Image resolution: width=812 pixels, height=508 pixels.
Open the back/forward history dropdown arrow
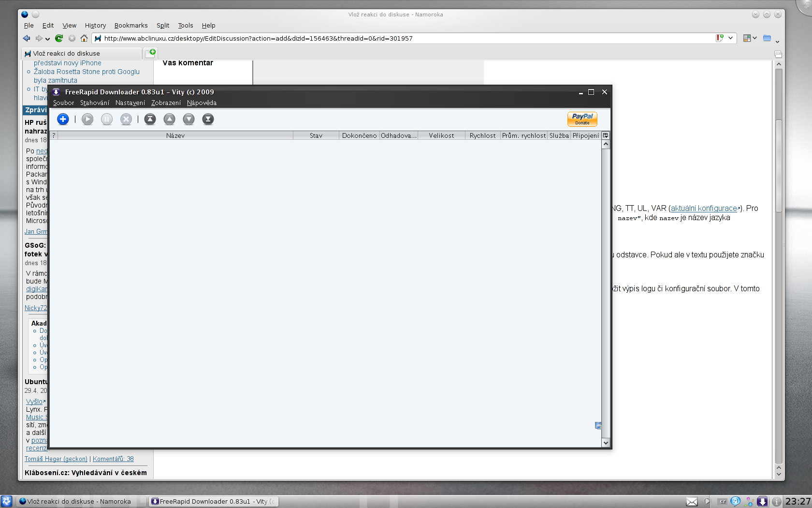click(48, 39)
